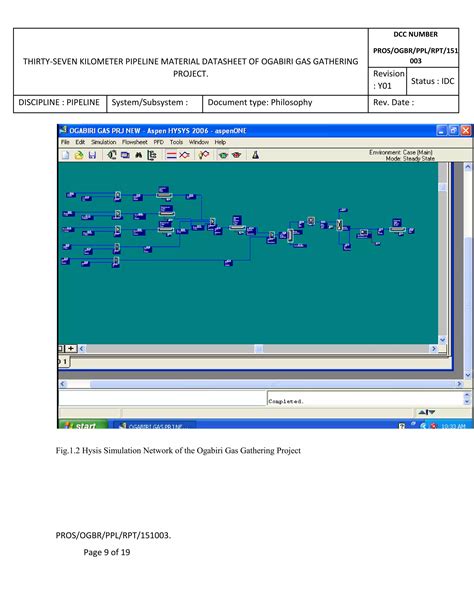This screenshot has height=613, width=474.
Task: Click the taskbar clock
Action: pos(453,426)
